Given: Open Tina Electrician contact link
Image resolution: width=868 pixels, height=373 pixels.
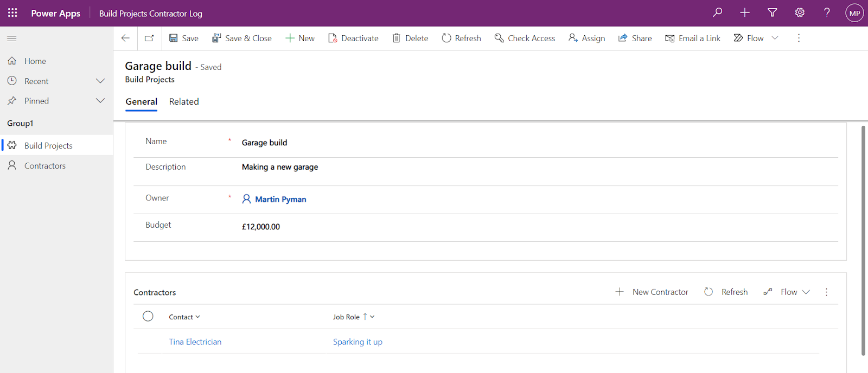Looking at the screenshot, I should tap(195, 342).
